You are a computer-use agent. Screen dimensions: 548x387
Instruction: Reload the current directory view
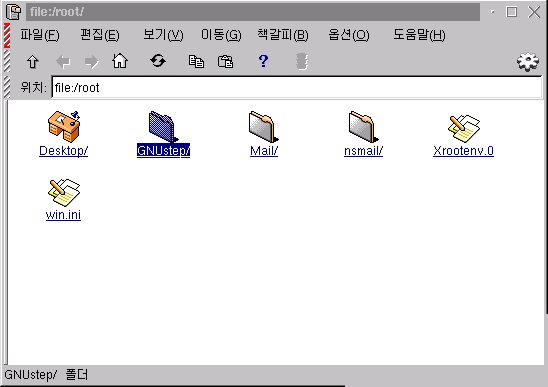pyautogui.click(x=158, y=61)
